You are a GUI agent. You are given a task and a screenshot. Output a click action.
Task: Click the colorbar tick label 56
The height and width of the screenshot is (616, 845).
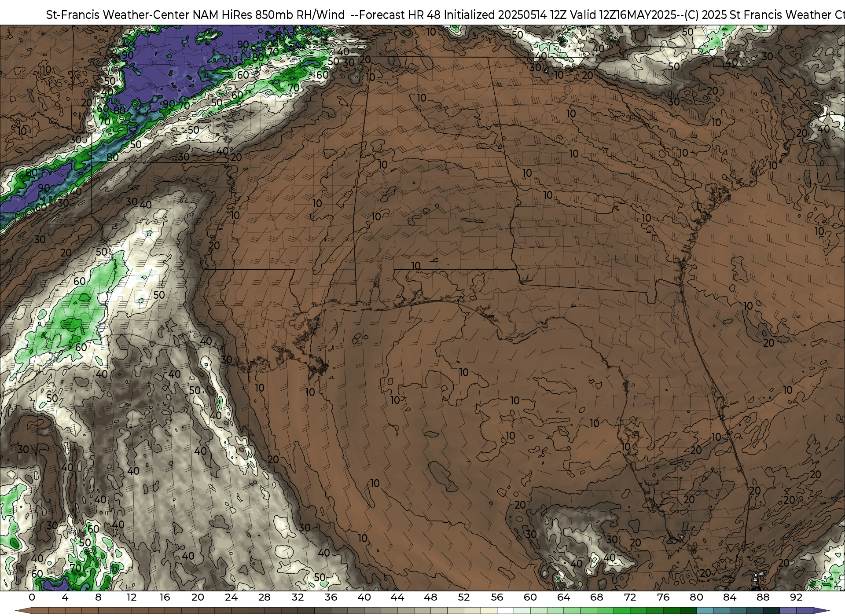[x=497, y=597]
